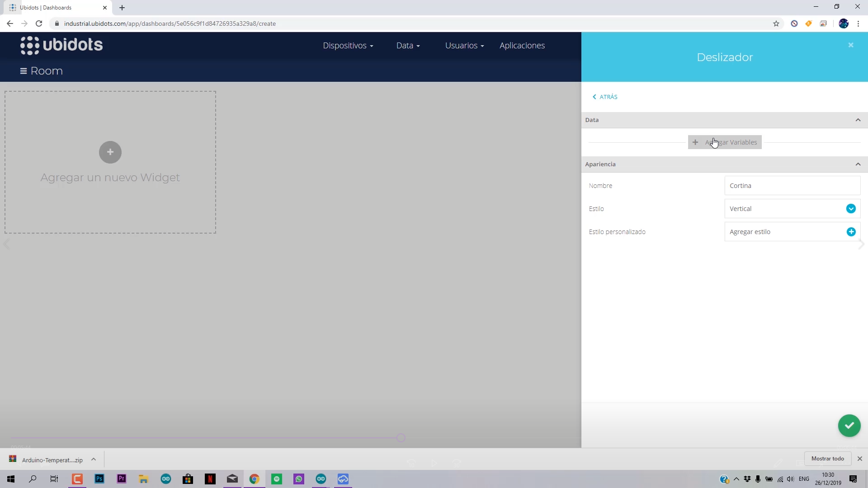Image resolution: width=868 pixels, height=488 pixels.
Task: Click the plus icon for Agregar estilo
Action: tap(851, 232)
